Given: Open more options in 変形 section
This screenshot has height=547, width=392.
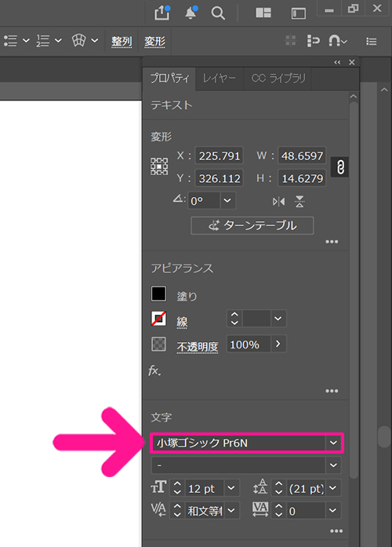Looking at the screenshot, I should (x=332, y=242).
